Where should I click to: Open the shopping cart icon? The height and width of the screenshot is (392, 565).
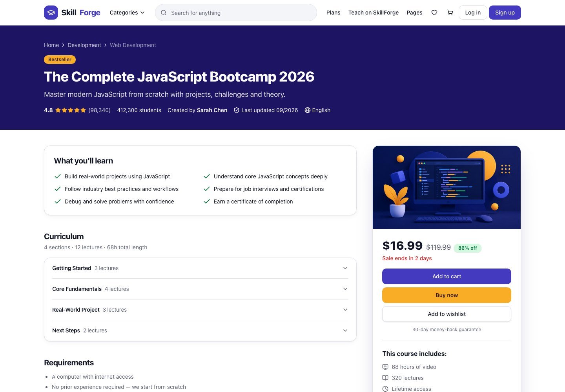pos(450,13)
